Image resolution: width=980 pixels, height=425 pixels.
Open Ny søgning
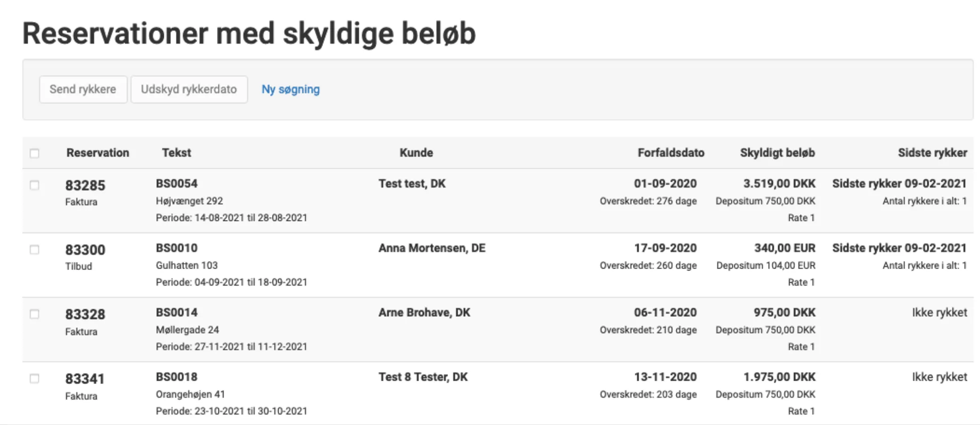(x=290, y=89)
